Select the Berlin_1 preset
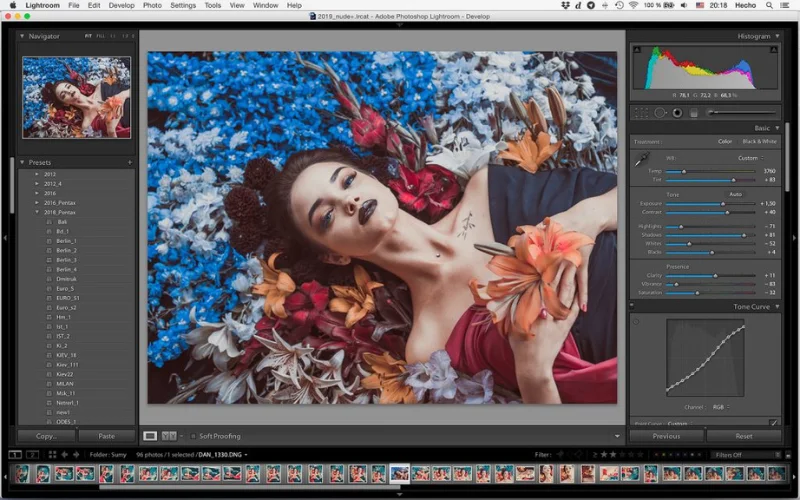Screen dimensions: 800x500 tap(66, 241)
